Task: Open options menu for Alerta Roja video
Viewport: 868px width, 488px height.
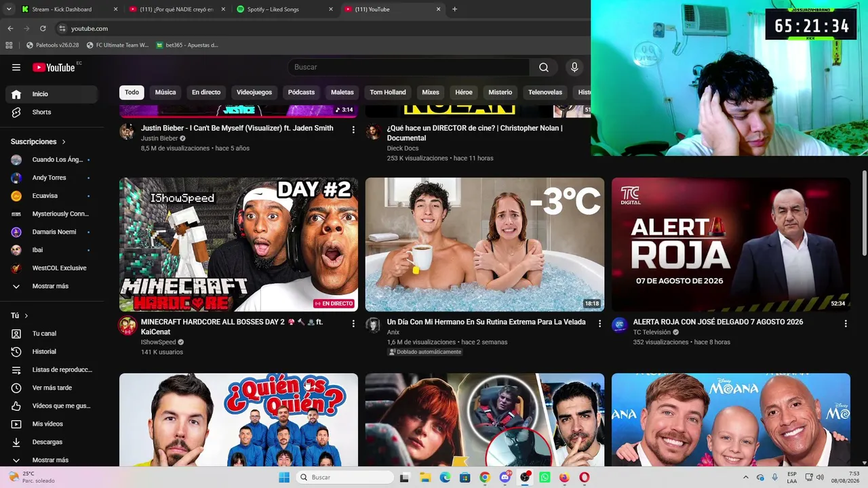Action: tap(846, 324)
